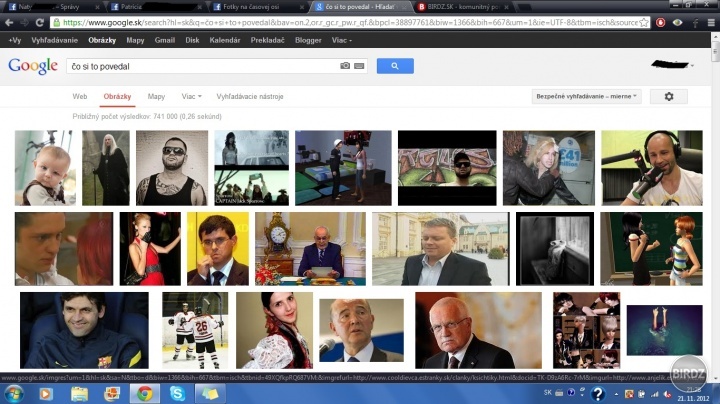Screen dimensions: 720x404
Task: Reload the page with the refresh icon
Action: click(39, 22)
